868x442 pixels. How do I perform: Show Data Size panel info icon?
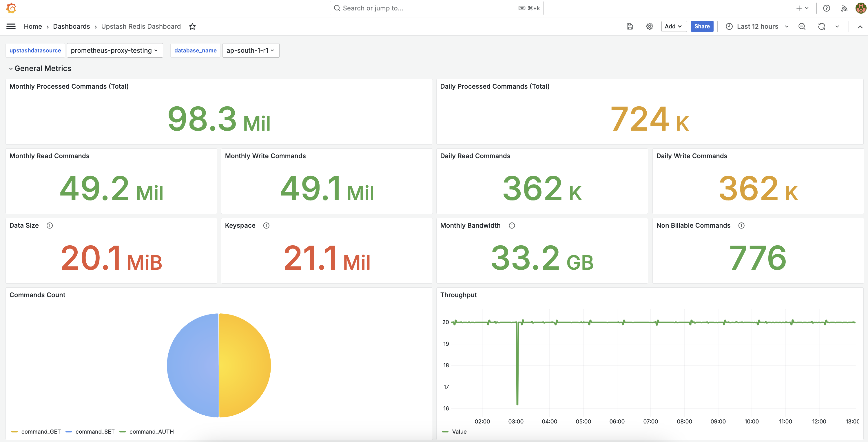tap(50, 225)
